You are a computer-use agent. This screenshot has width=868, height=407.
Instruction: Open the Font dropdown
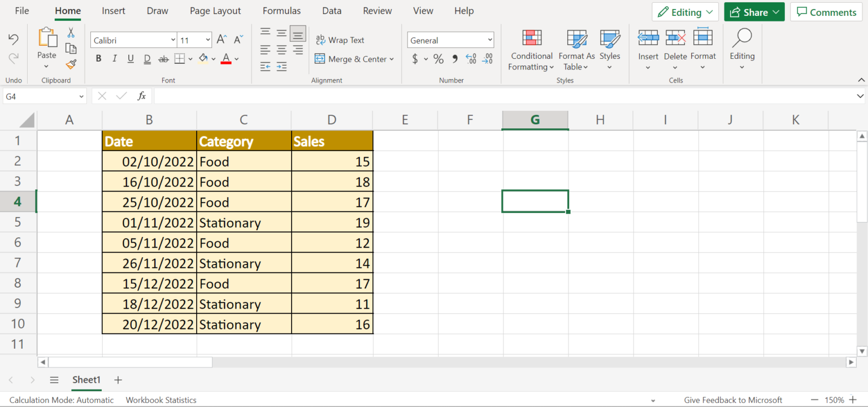[172, 40]
